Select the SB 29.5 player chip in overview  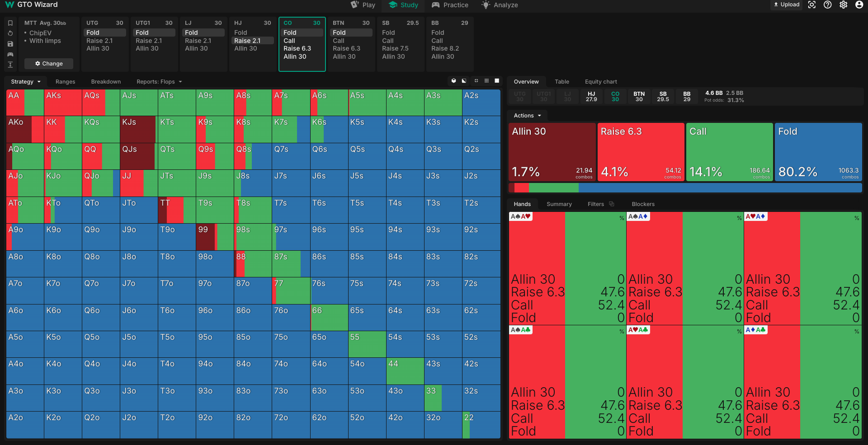click(x=663, y=97)
